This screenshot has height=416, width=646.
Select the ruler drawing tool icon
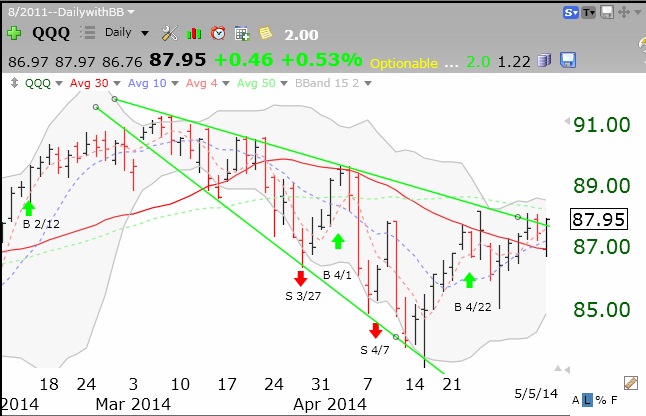point(631,383)
